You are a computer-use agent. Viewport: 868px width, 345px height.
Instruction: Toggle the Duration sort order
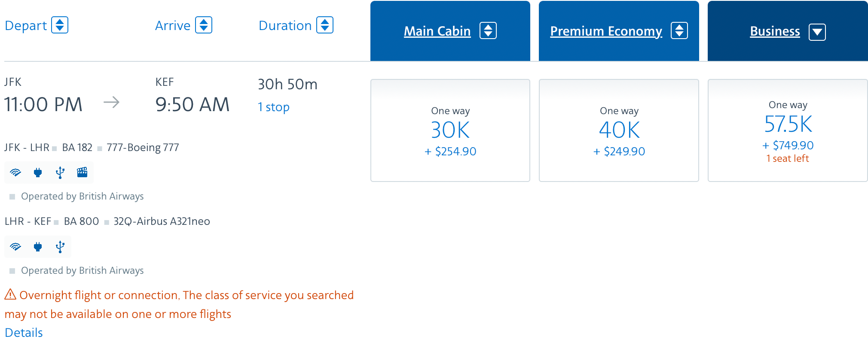(325, 25)
